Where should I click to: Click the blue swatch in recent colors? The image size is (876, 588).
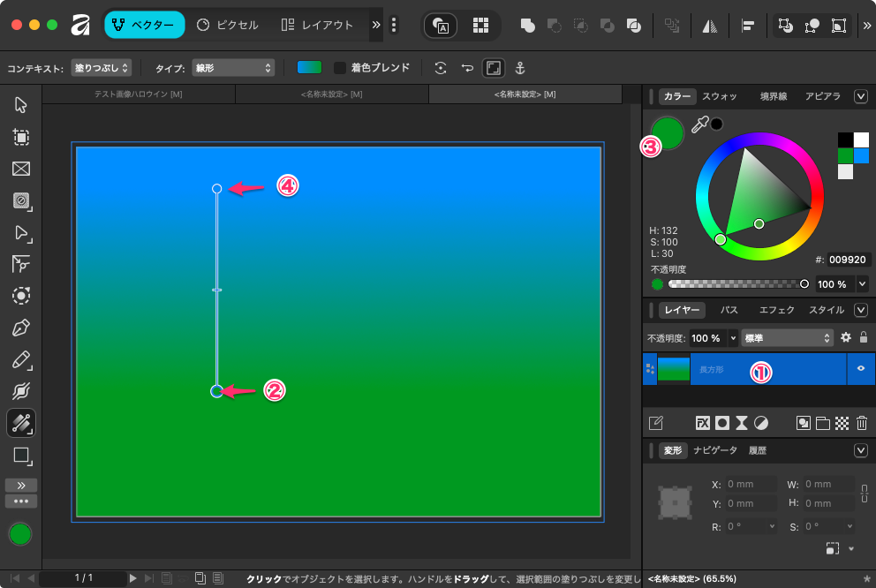861,155
